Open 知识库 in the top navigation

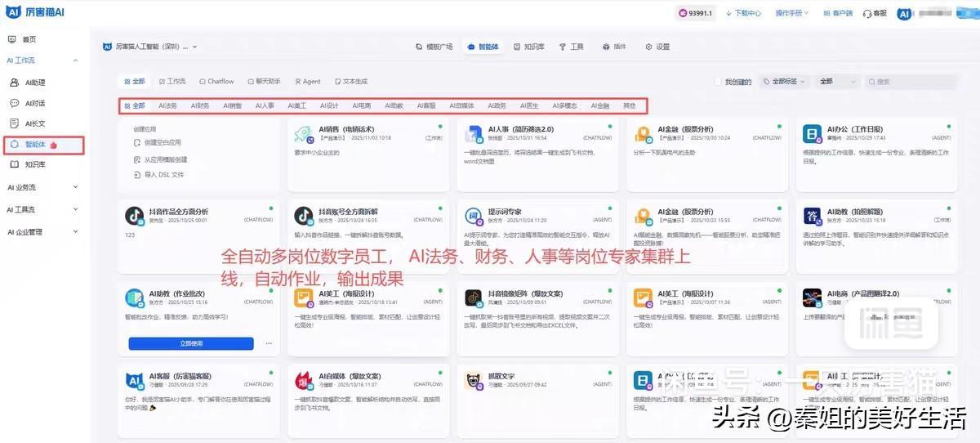(529, 47)
